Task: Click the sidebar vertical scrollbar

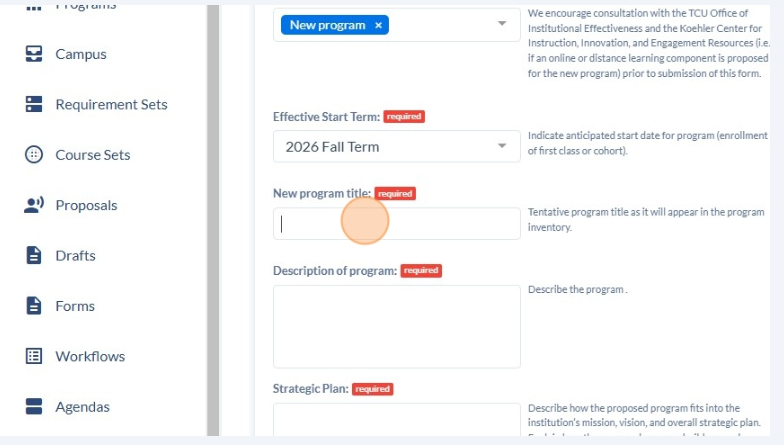Action: (213, 220)
